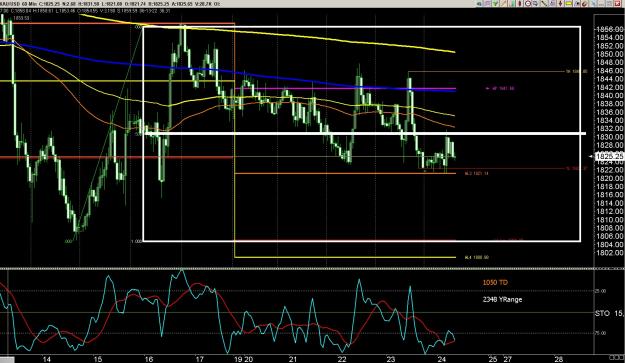Click the STO indicator label

click(x=602, y=313)
